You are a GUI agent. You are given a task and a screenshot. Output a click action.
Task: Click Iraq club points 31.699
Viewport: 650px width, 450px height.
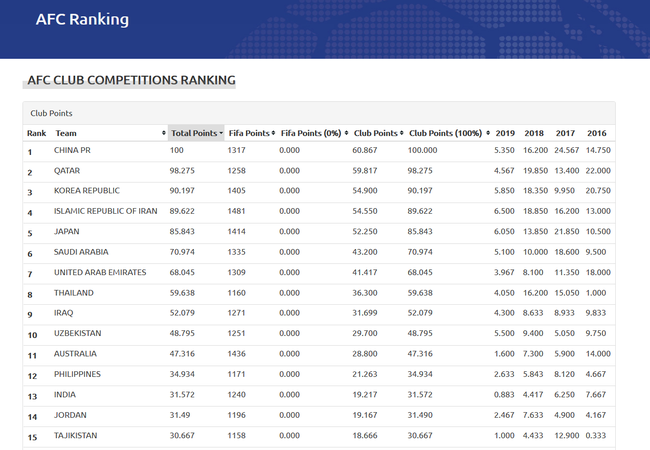(365, 313)
